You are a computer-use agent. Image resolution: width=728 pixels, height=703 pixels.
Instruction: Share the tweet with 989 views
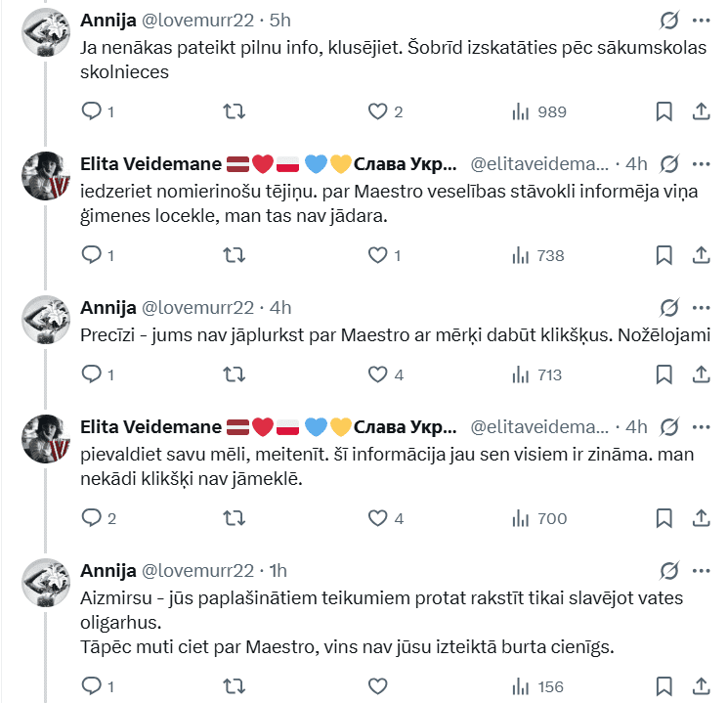pyautogui.click(x=701, y=111)
